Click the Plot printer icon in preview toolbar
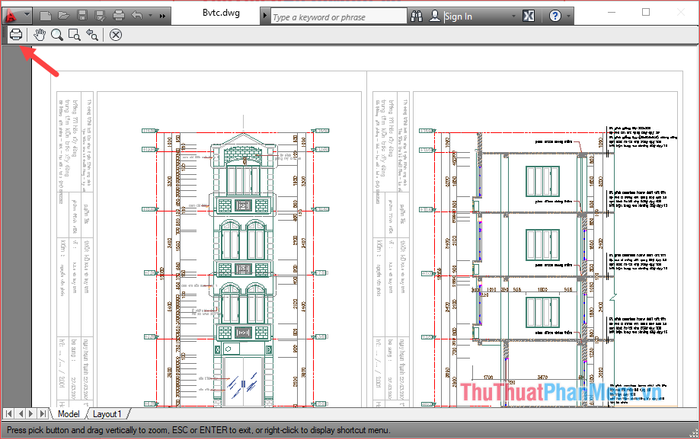700x439 pixels. [16, 34]
